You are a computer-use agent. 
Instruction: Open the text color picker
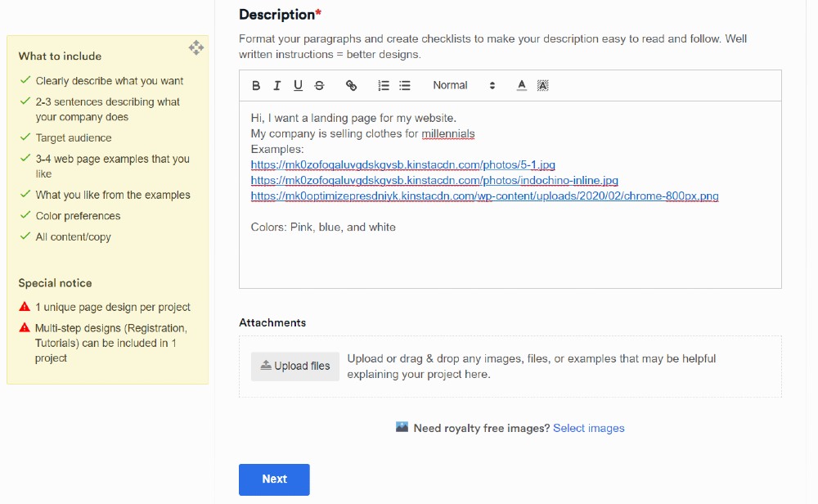tap(522, 86)
